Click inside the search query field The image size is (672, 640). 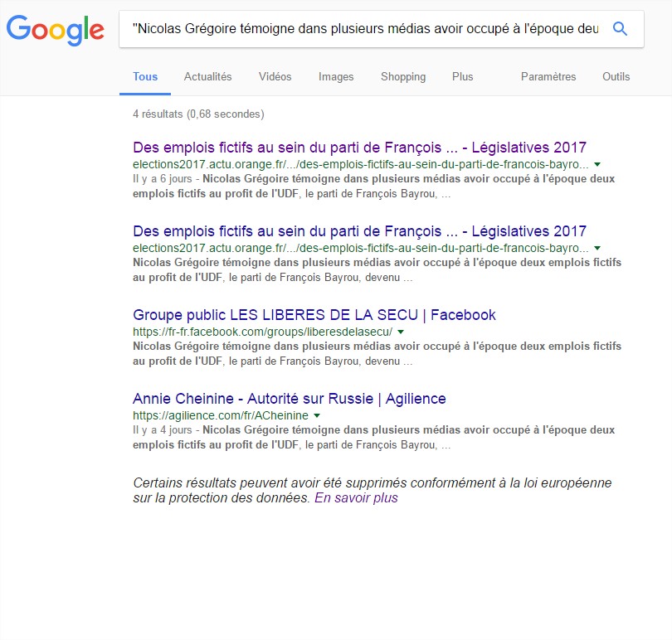coord(365,29)
